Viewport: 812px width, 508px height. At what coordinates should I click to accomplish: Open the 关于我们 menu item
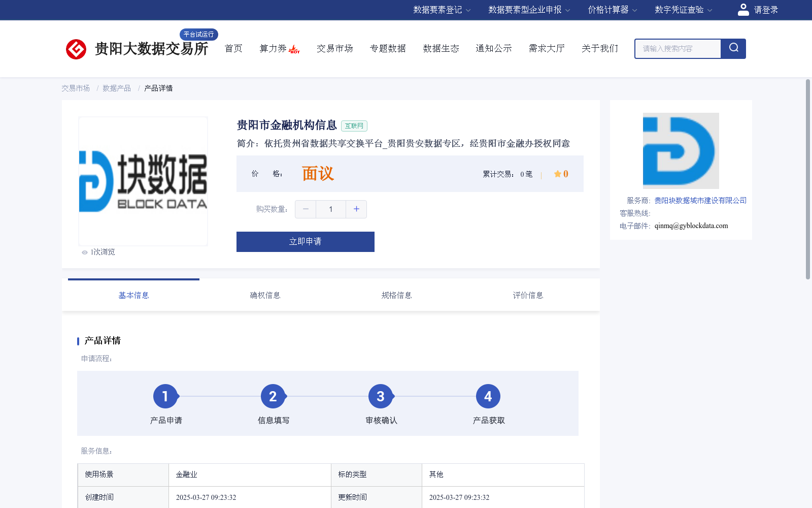[x=600, y=48]
